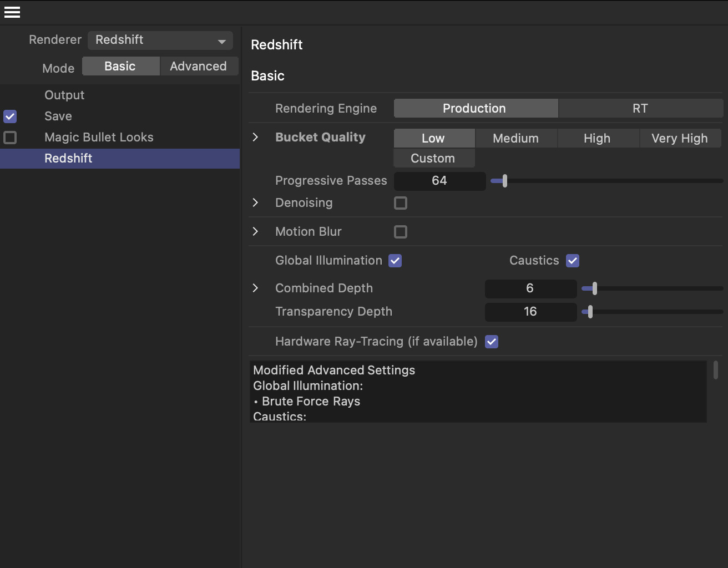The width and height of the screenshot is (728, 568).
Task: Disable the Caustics checkbox
Action: click(x=573, y=261)
